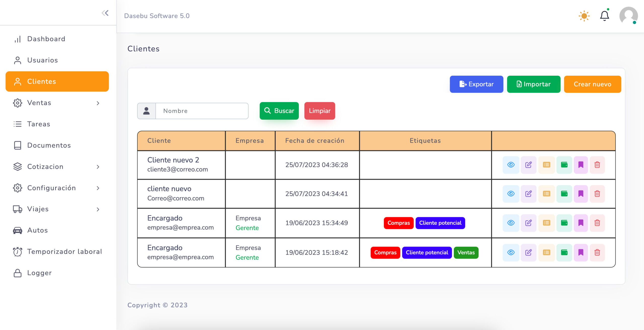
Task: Delete Correo@correo.com client trash icon
Action: (597, 194)
